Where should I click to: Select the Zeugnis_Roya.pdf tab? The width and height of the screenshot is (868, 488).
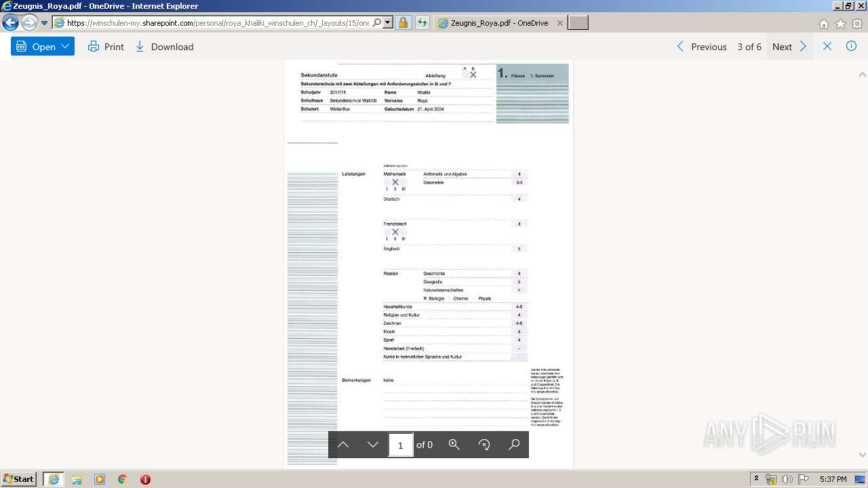[499, 23]
